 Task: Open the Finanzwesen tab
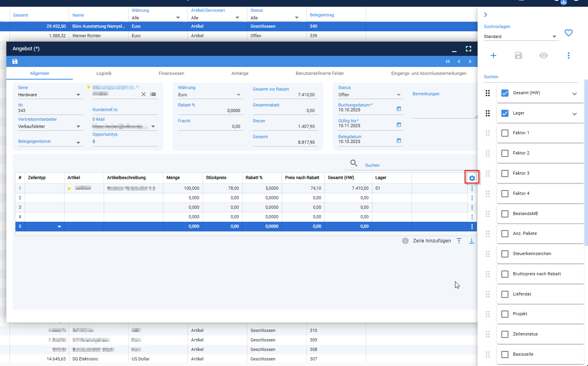pyautogui.click(x=171, y=73)
